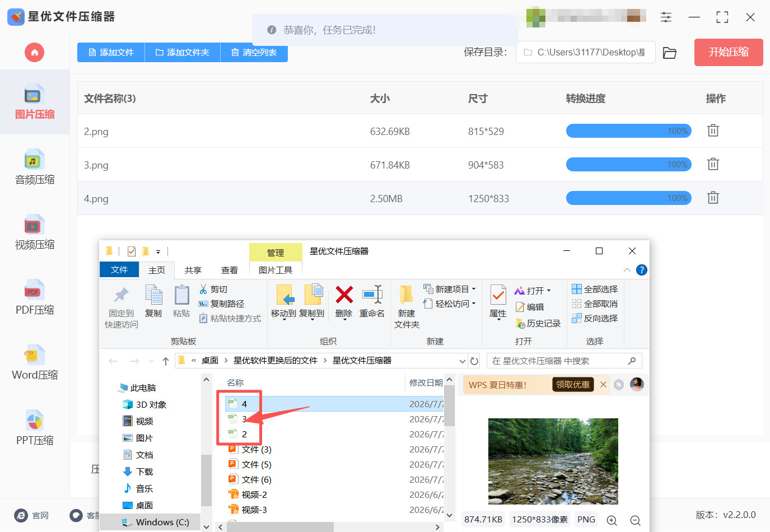Click 全部选择 select all in Explorer

[595, 289]
